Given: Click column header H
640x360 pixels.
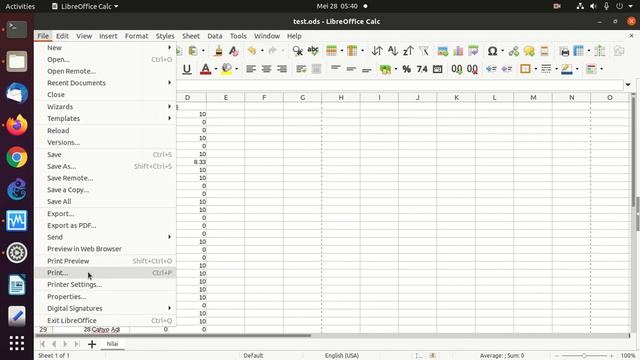Looking at the screenshot, I should (341, 98).
